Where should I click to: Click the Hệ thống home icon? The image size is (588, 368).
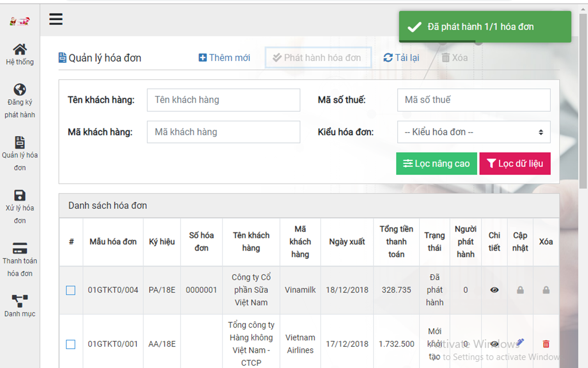click(20, 50)
